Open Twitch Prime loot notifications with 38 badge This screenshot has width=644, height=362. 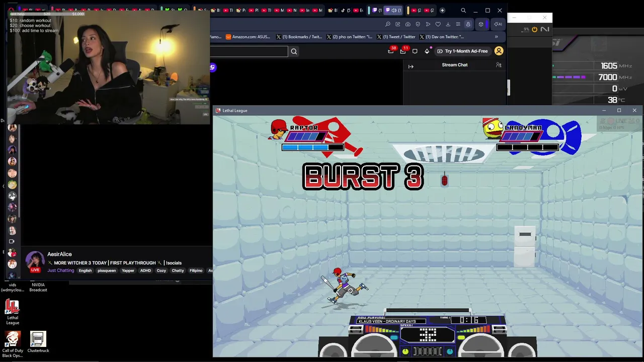click(391, 51)
